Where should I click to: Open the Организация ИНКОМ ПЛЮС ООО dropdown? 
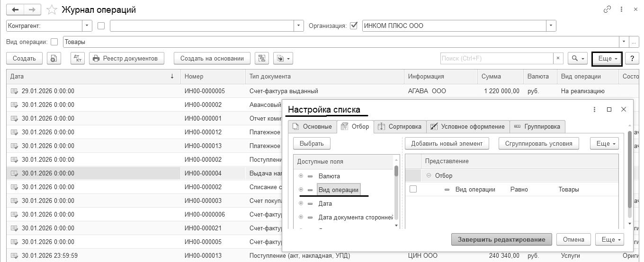click(551, 26)
